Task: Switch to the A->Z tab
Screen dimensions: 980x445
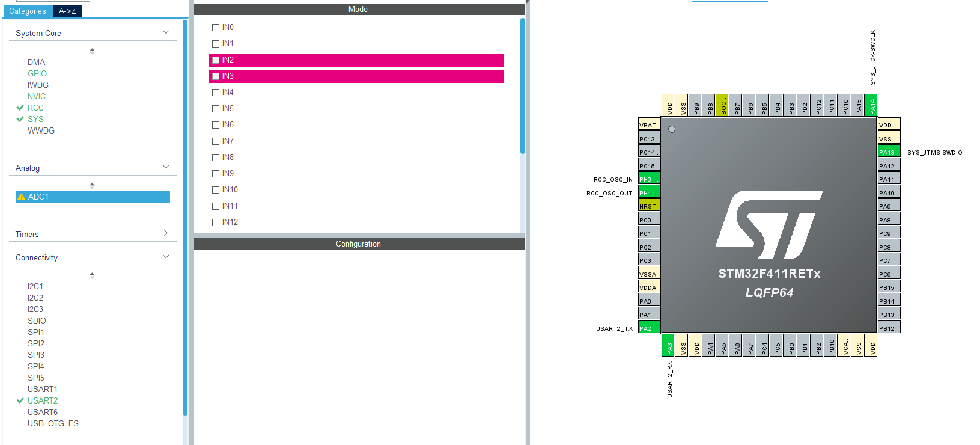Action: coord(67,11)
